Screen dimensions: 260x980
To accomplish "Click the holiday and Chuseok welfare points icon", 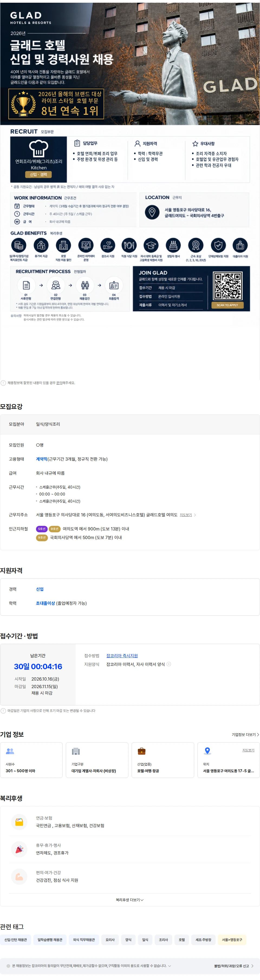I will coord(19,245).
